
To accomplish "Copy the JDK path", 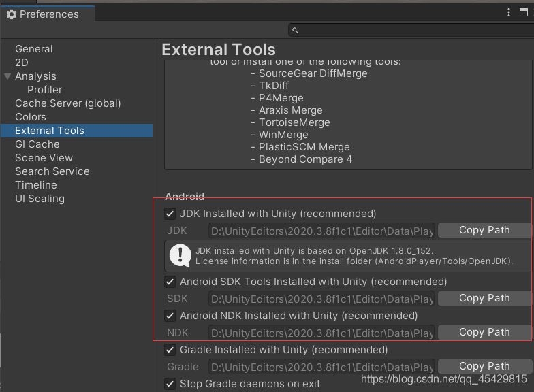I will click(x=484, y=230).
